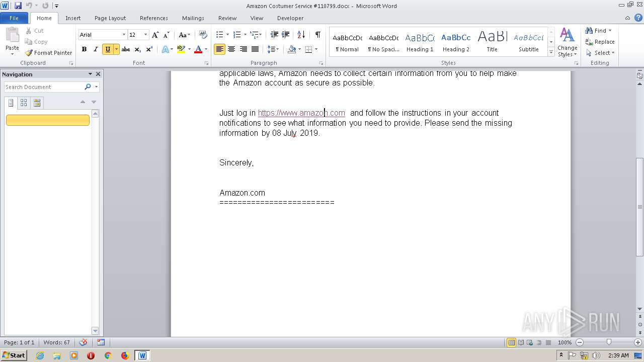Viewport: 644px width, 362px height.
Task: Click the Windows Start button
Action: [14, 355]
